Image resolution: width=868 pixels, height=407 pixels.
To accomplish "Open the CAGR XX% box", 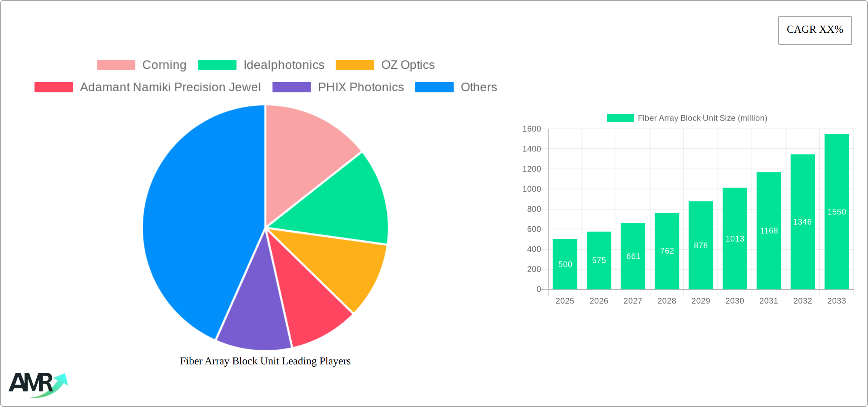I will point(815,30).
